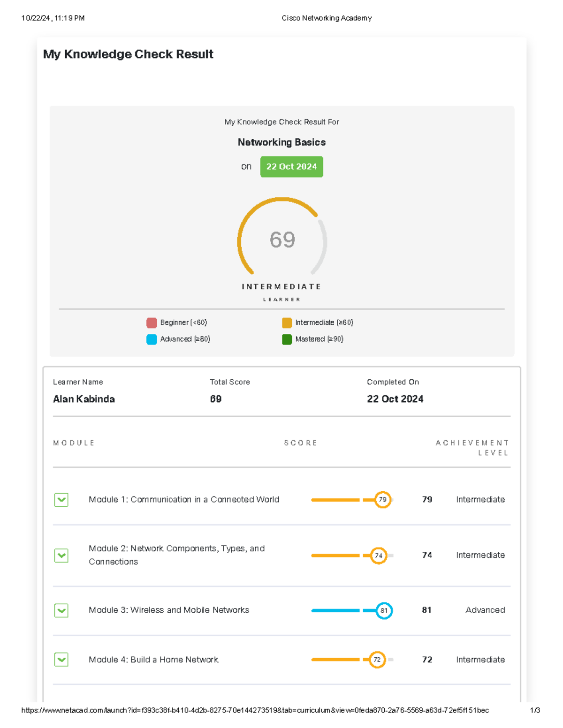This screenshot has height=728, width=563.
Task: Click the ACHIEVEMENT LEVEL column header
Action: [x=472, y=448]
